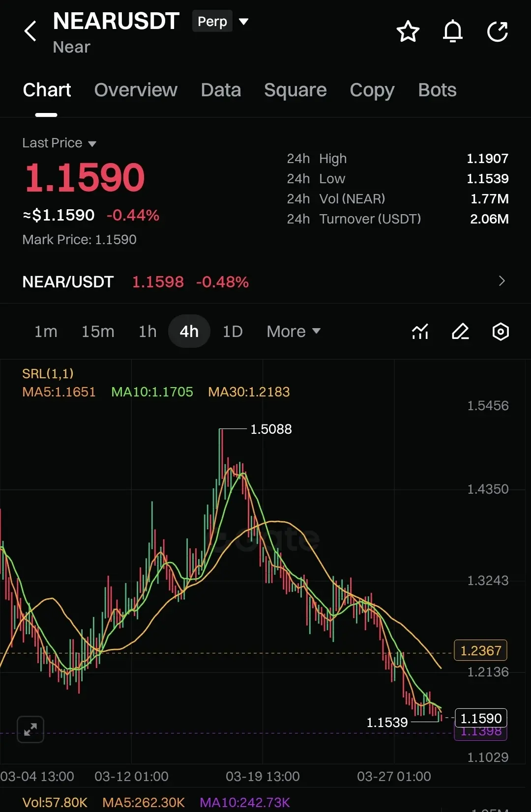Click the NEARUSDT pair title
This screenshot has width=531, height=812.
116,21
